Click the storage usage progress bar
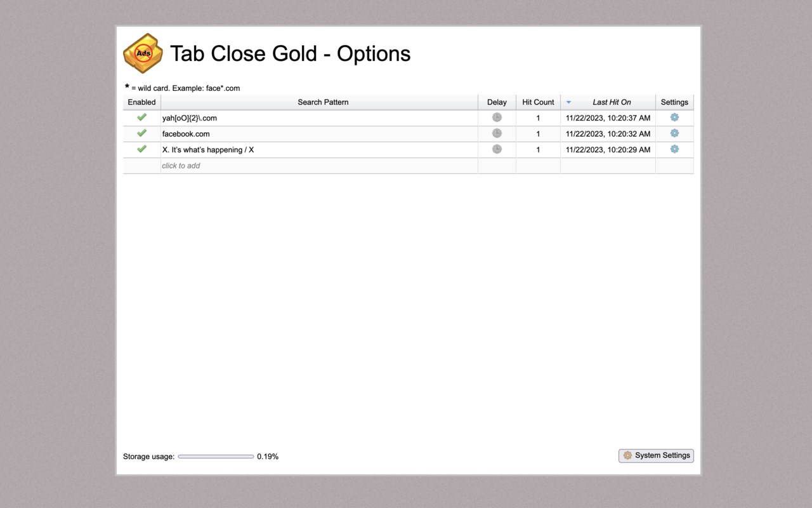The height and width of the screenshot is (508, 812). point(216,457)
